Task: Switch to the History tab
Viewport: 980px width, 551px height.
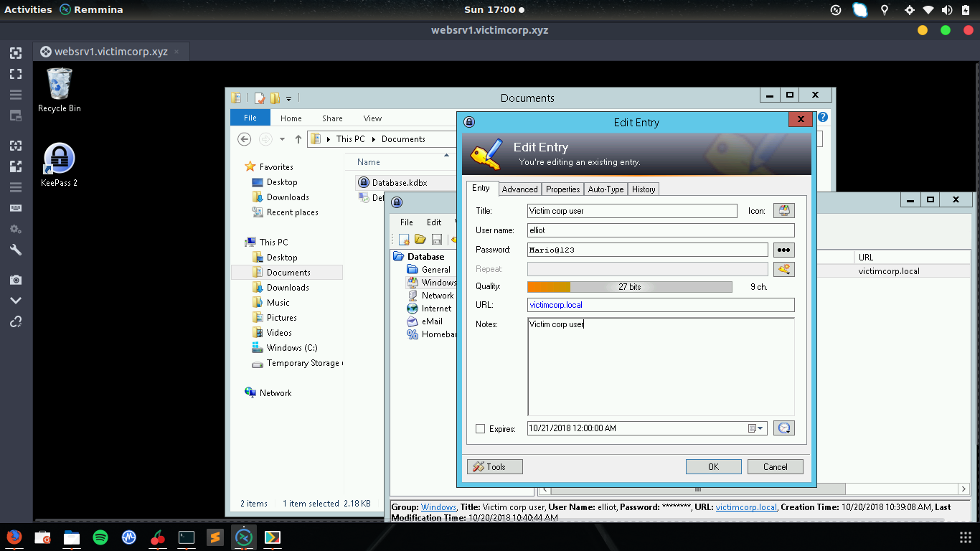Action: click(x=644, y=189)
